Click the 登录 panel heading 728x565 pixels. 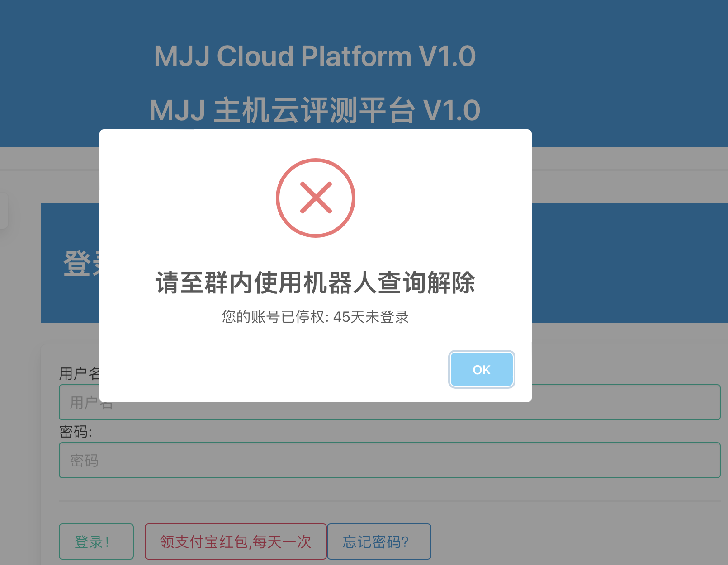(x=81, y=263)
